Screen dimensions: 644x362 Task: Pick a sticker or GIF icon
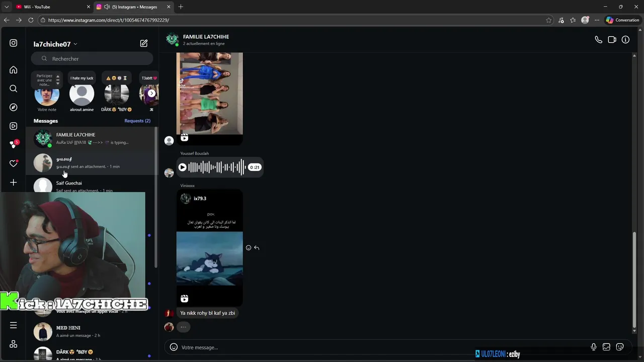(x=620, y=347)
